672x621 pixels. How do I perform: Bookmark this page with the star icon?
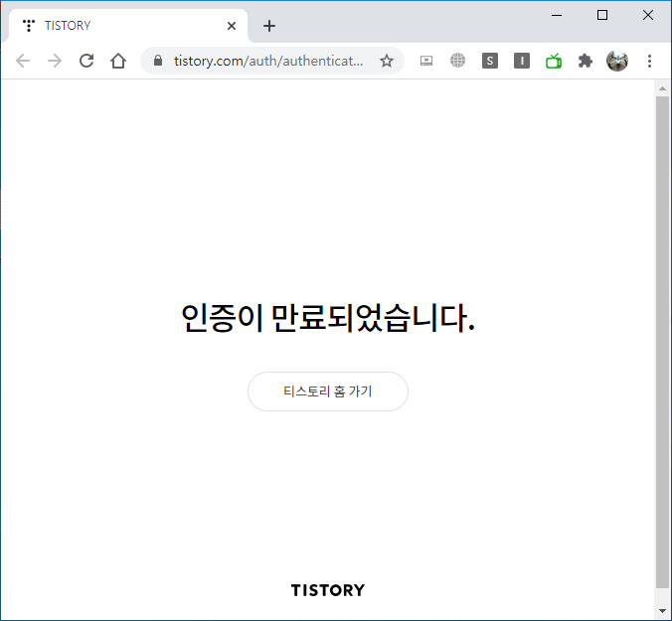[x=387, y=61]
